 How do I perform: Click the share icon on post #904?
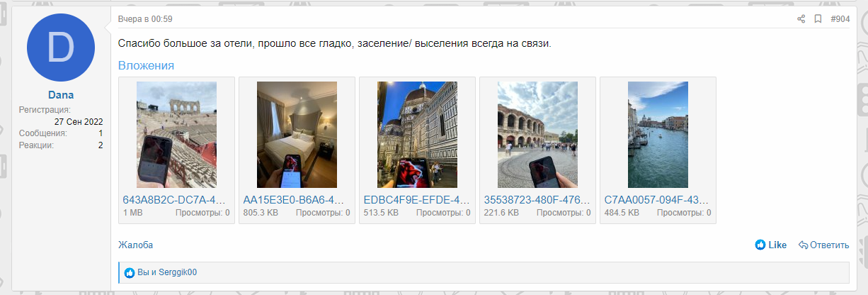801,19
